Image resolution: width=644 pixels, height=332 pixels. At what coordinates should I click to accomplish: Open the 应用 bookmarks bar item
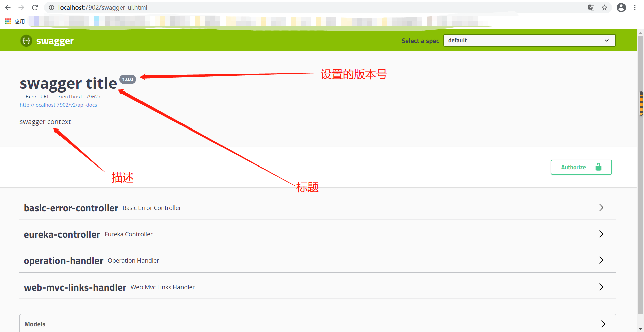(19, 21)
